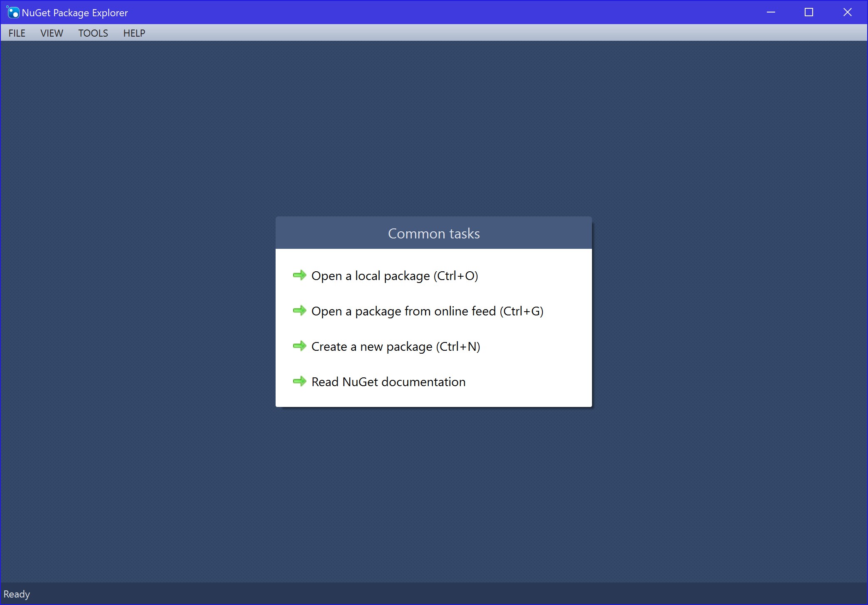Read the NuGet documentation
Image resolution: width=868 pixels, height=605 pixels.
pos(388,382)
